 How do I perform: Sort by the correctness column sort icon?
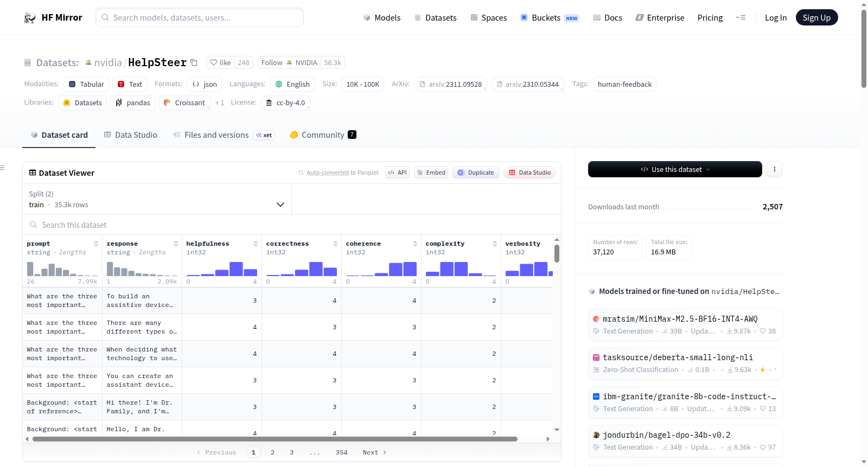[335, 244]
